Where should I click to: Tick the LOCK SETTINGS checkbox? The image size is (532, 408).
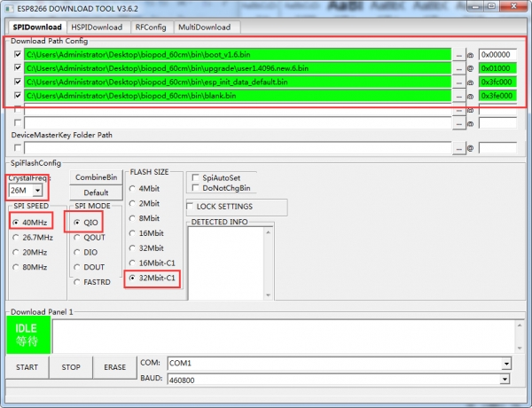[x=190, y=207]
